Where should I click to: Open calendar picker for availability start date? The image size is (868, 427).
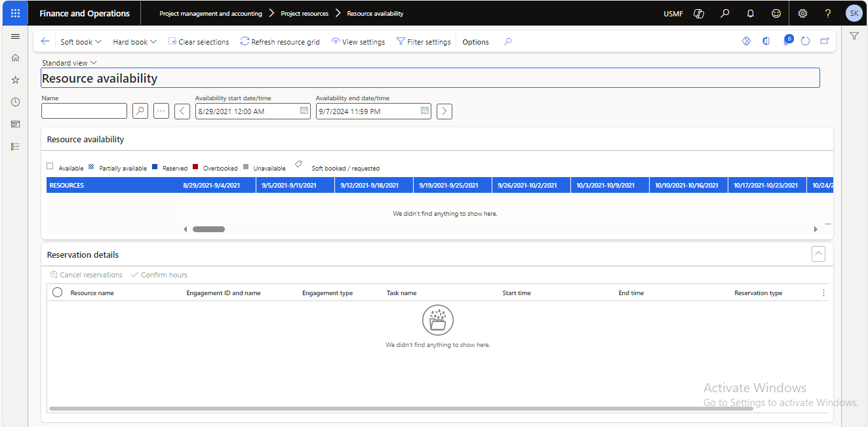tap(304, 111)
